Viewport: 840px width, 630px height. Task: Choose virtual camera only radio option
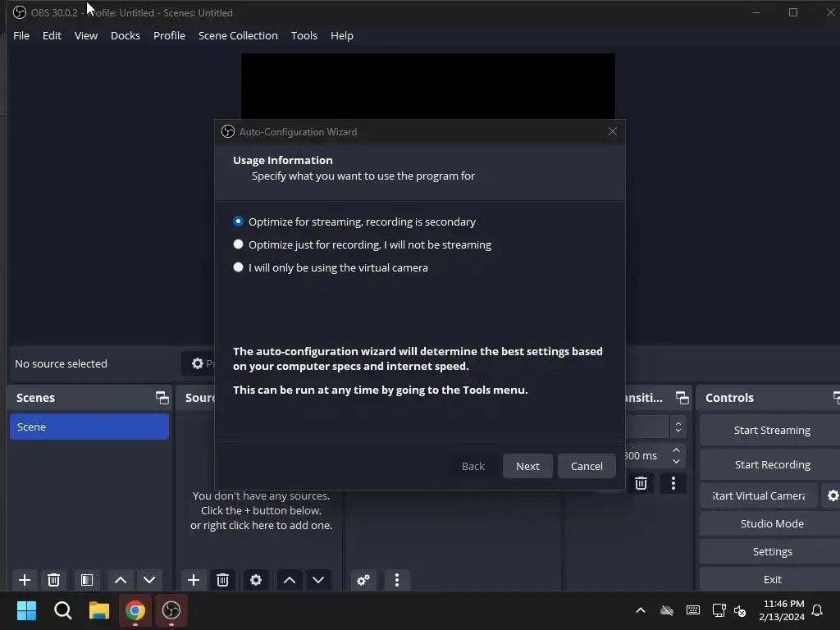click(x=239, y=267)
